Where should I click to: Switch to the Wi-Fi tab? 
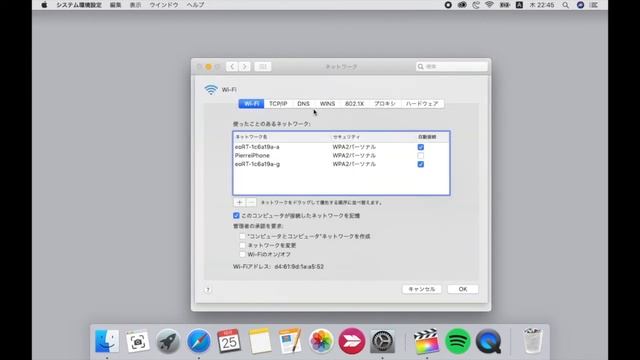(251, 104)
